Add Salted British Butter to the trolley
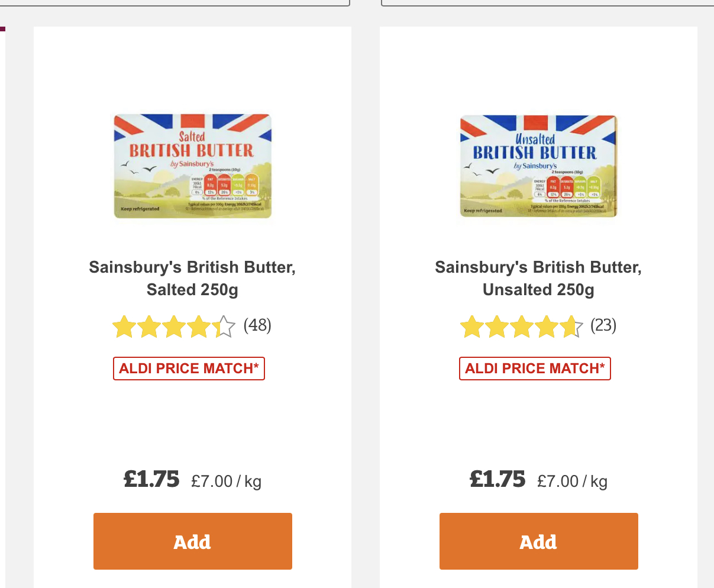The height and width of the screenshot is (588, 714). coord(192,541)
